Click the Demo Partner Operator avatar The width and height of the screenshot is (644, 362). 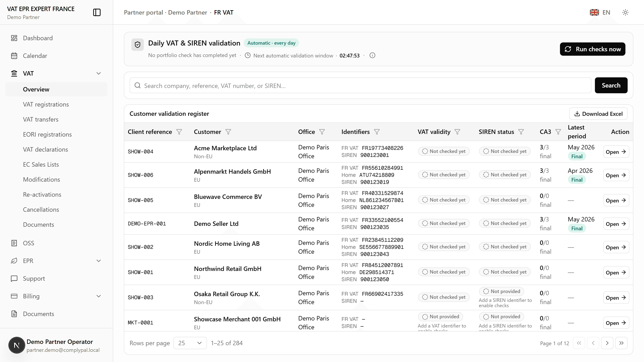17,345
